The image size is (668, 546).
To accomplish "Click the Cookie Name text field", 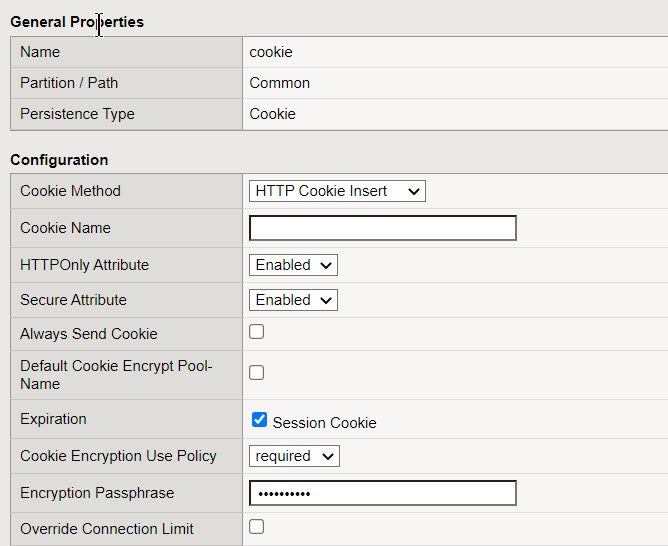I will point(382,228).
